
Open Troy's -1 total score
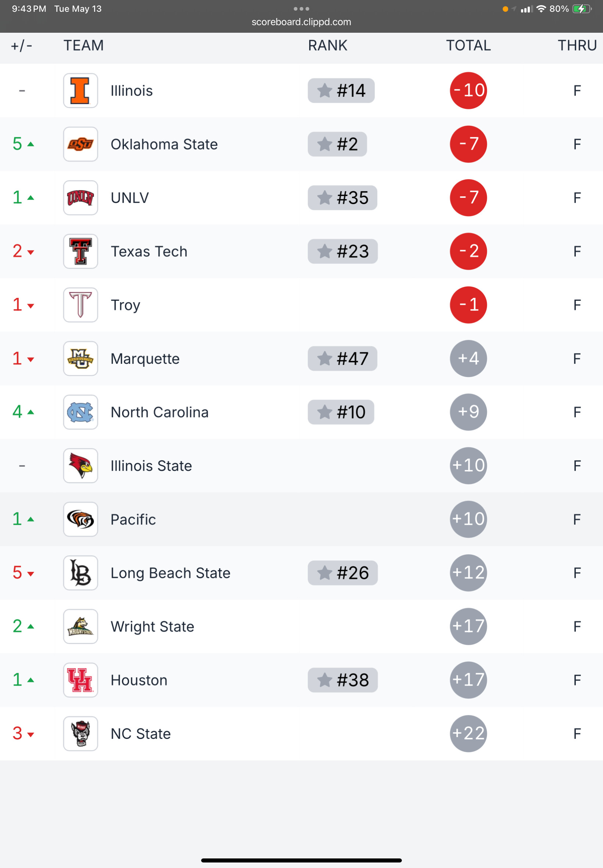pyautogui.click(x=468, y=305)
